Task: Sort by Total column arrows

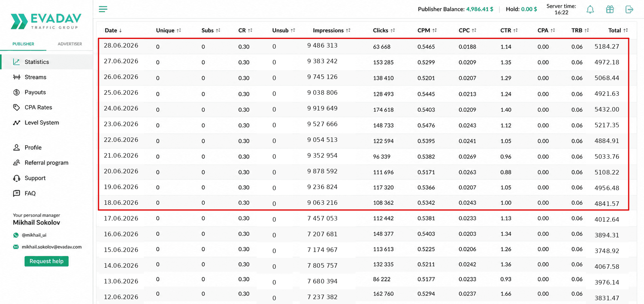Action: (626, 30)
